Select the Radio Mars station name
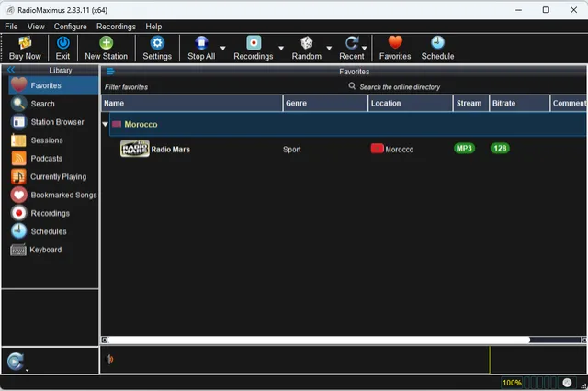 pyautogui.click(x=171, y=150)
